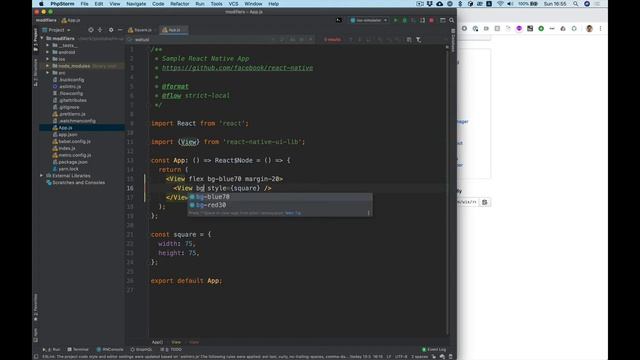
Task: Click the three-dot icon in autocomplete popup
Action: [368, 213]
